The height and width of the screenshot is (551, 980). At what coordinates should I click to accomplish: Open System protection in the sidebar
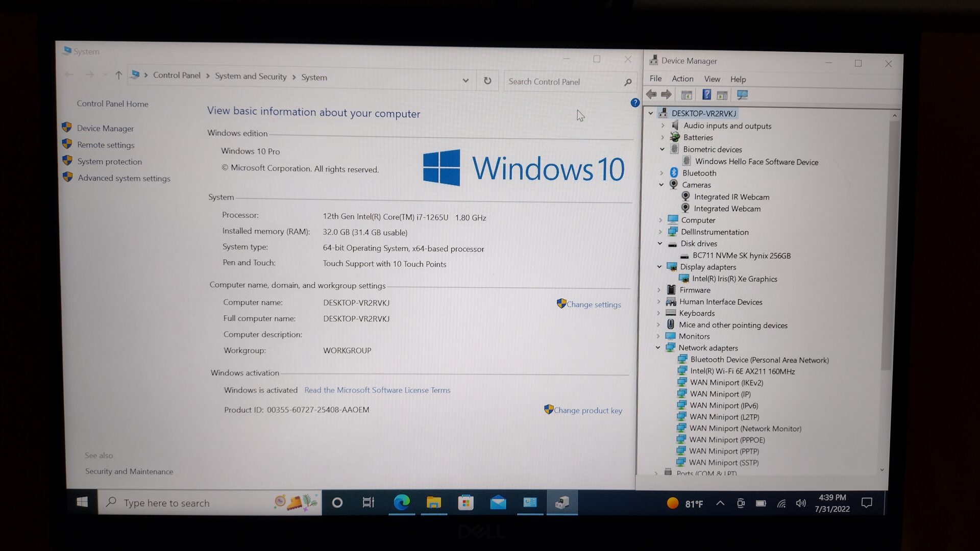coord(110,162)
